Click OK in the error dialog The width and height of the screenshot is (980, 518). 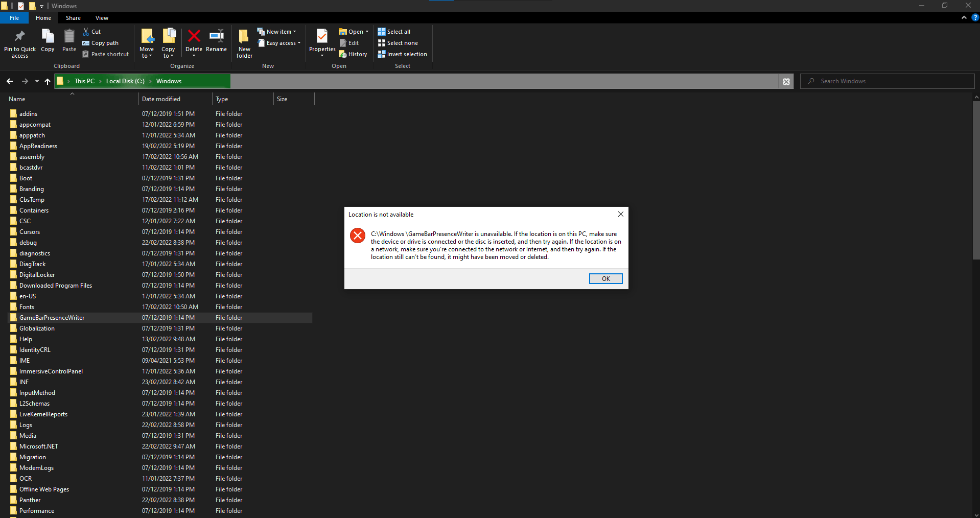pyautogui.click(x=605, y=278)
